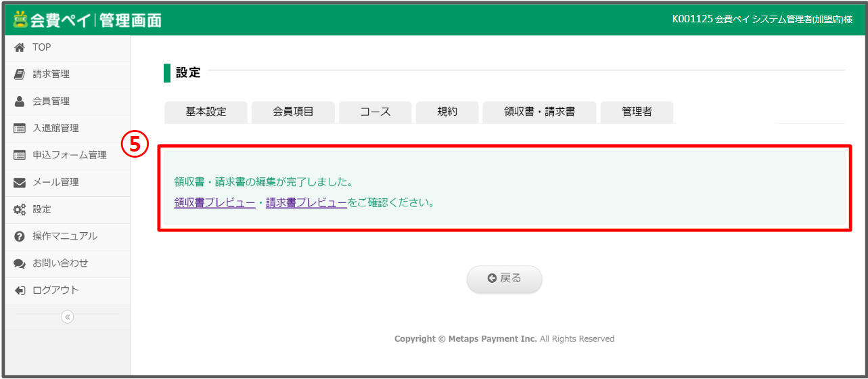Screen dimensions: 868x379
Task: Open the 請求書プレビュー link
Action: click(306, 202)
